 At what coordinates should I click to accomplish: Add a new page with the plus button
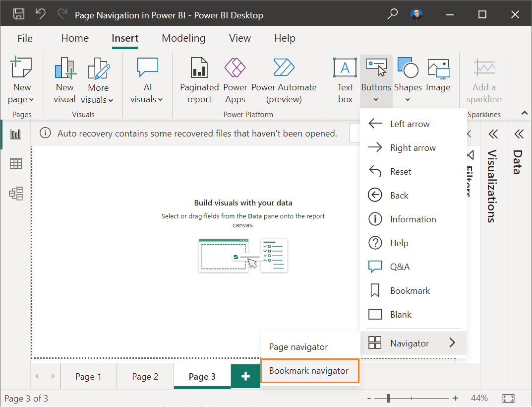(x=245, y=376)
